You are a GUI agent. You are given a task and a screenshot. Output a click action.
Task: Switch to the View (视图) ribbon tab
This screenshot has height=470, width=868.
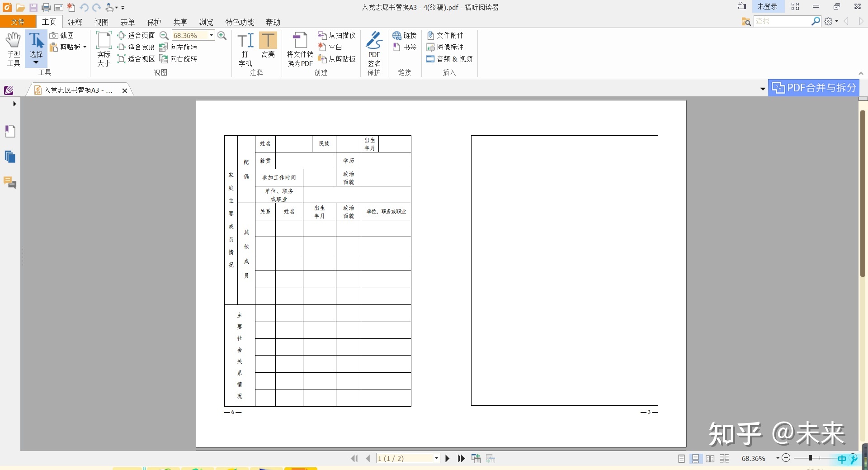tap(101, 22)
